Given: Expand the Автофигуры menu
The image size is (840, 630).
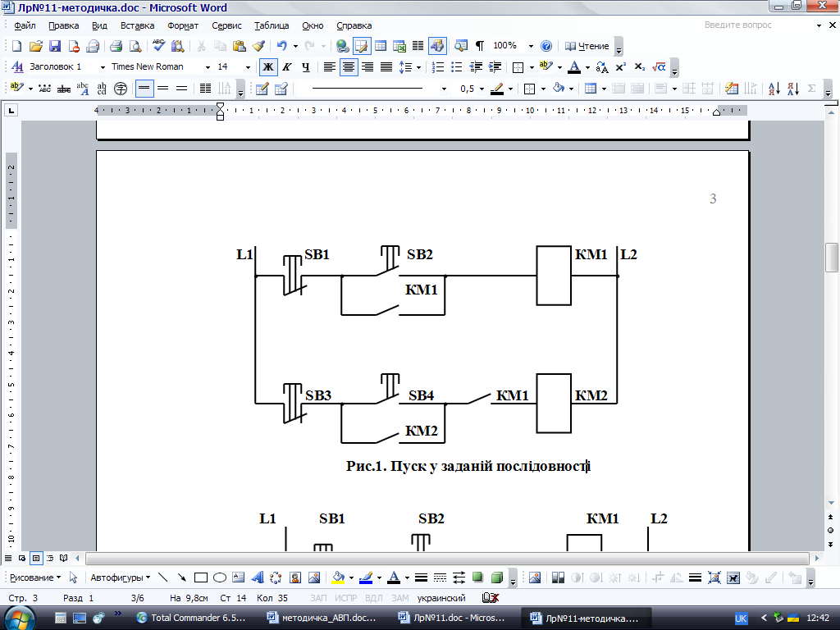Looking at the screenshot, I should [x=120, y=577].
